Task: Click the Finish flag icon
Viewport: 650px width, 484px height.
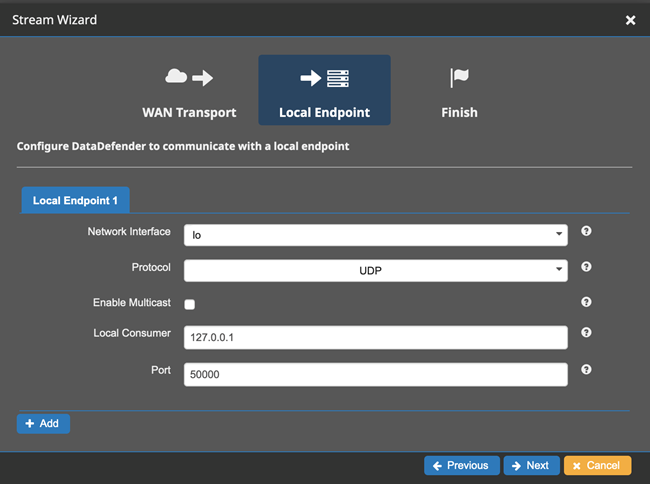Action: 459,77
